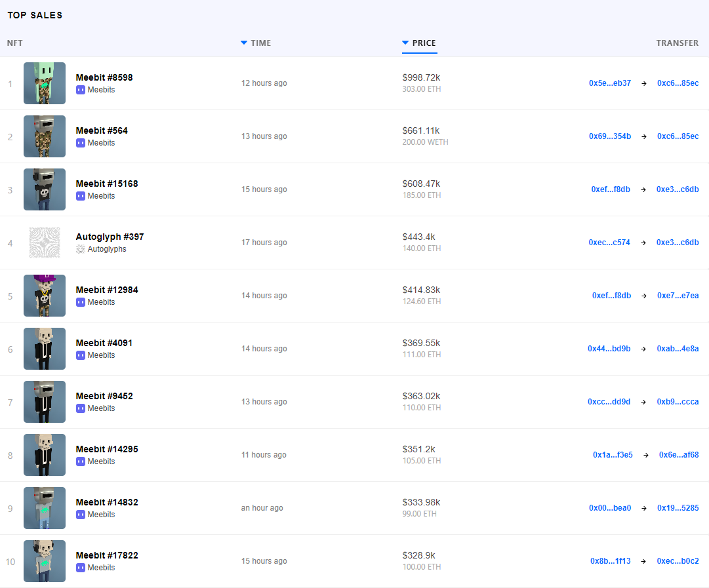Click Meebits collection icon under Meebit #12984
Screen dimensions: 709x588
[81, 302]
